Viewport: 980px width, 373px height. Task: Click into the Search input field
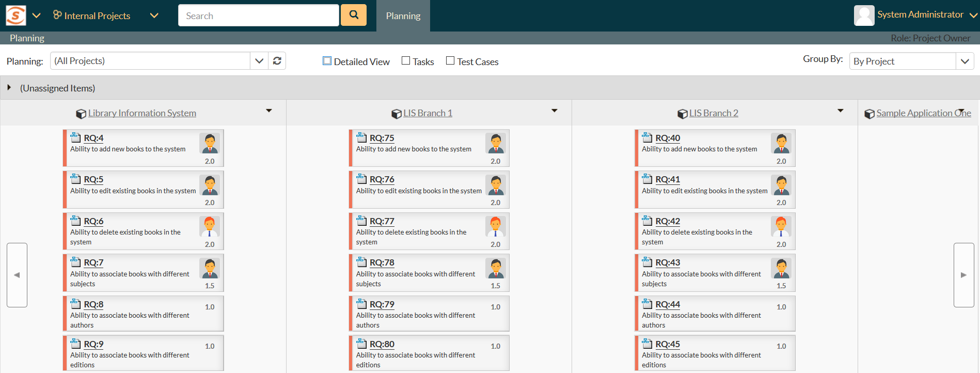click(x=258, y=15)
